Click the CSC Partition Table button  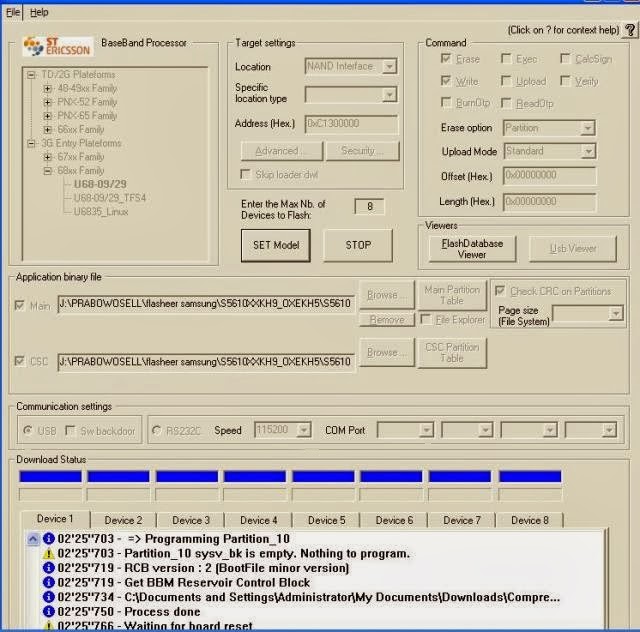click(452, 353)
